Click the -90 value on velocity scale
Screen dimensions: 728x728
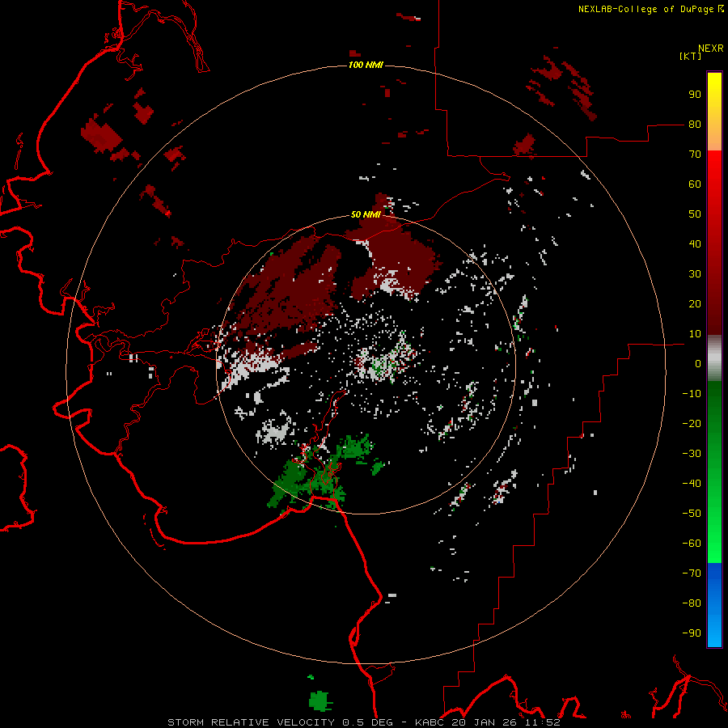(692, 633)
